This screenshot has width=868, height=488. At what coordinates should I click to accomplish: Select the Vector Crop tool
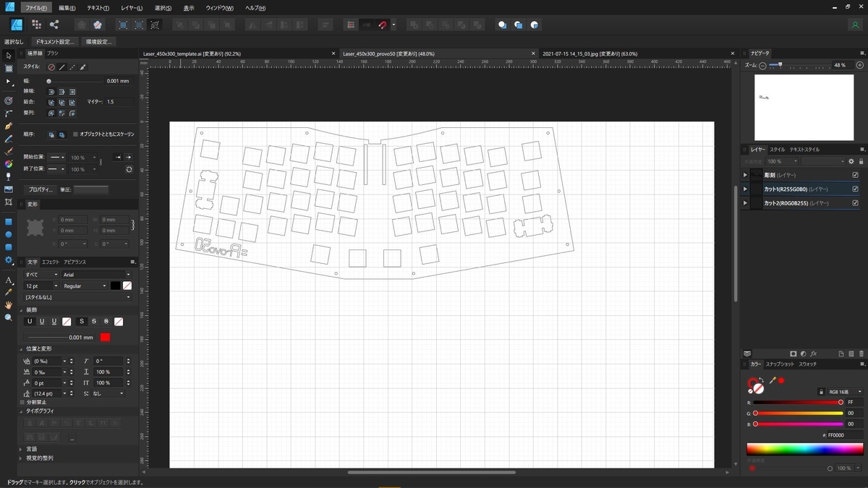click(x=9, y=202)
